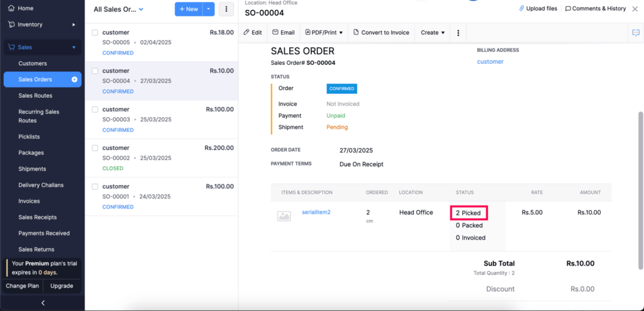The width and height of the screenshot is (644, 311).
Task: Click the Sales cart icon in sidebar
Action: coord(11,47)
